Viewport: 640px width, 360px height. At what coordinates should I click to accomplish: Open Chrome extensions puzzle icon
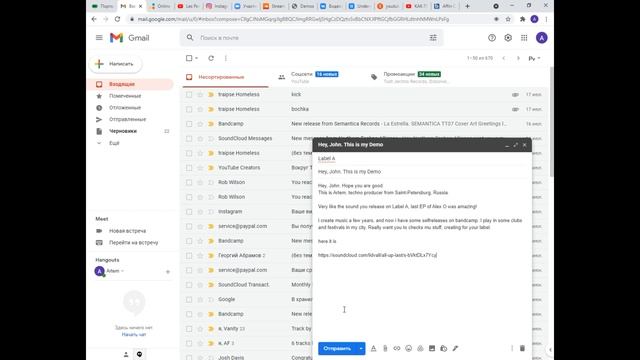pos(522,19)
